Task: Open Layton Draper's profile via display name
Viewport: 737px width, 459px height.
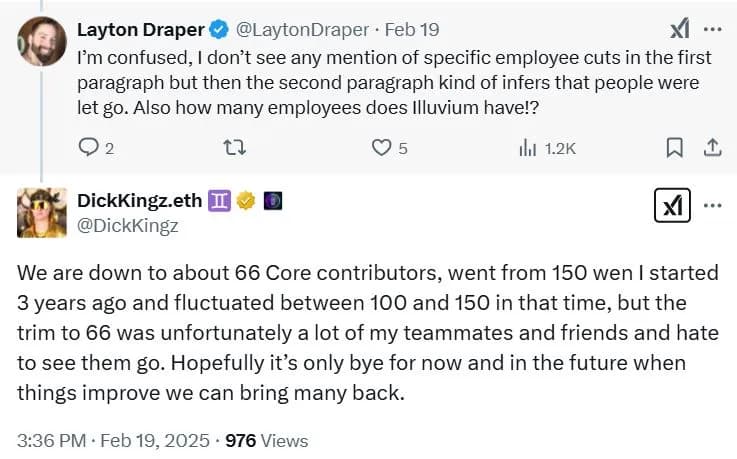Action: pos(137,30)
